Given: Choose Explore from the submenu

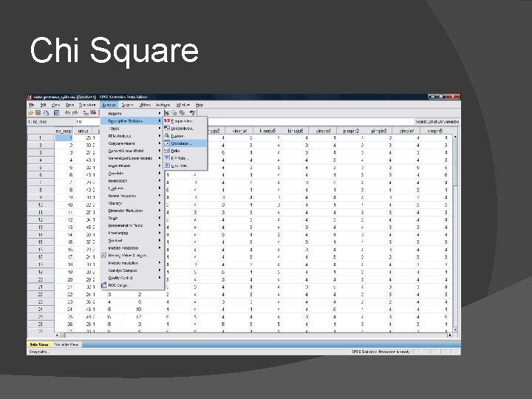Looking at the screenshot, I should [x=185, y=136].
